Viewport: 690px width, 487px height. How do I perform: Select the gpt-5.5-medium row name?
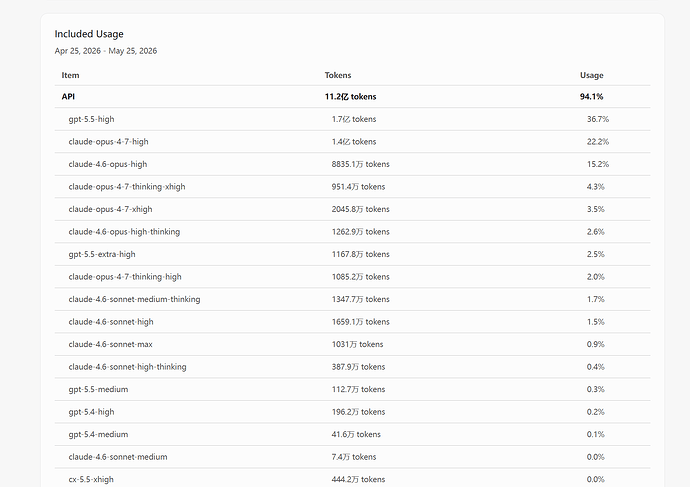[x=98, y=389]
